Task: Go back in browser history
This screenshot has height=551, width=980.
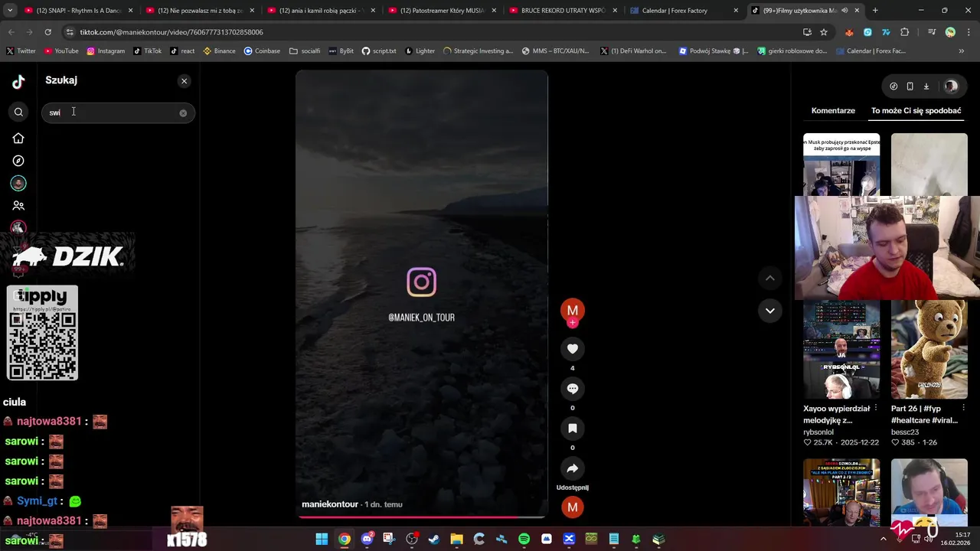Action: [11, 32]
